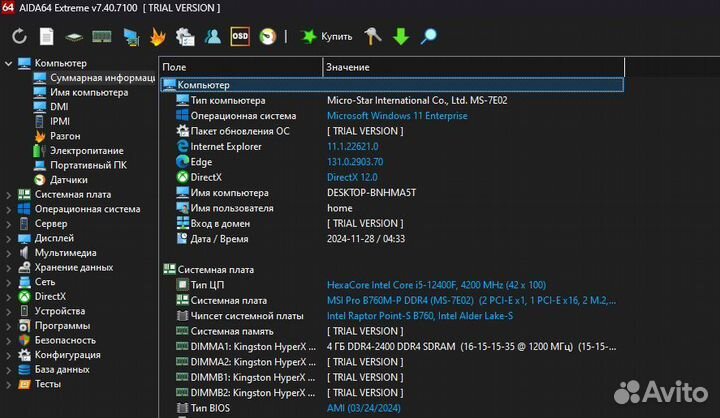Image resolution: width=720 pixels, height=418 pixels.
Task: Select the Тип компьютера row
Action: pyautogui.click(x=392, y=100)
